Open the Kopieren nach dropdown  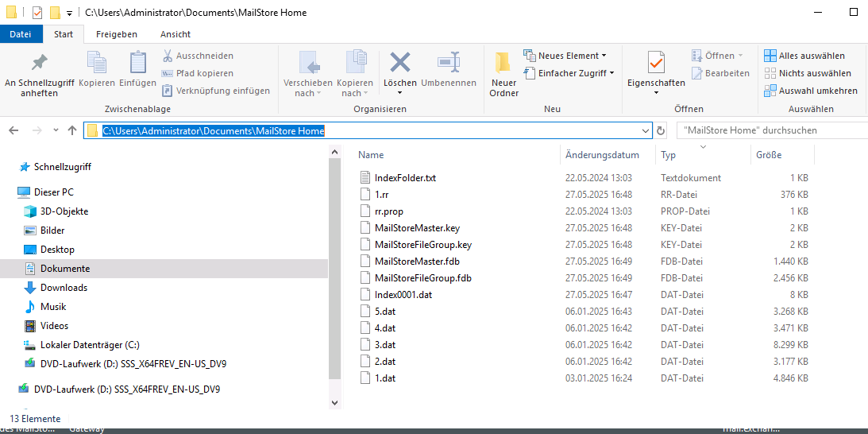pos(366,94)
